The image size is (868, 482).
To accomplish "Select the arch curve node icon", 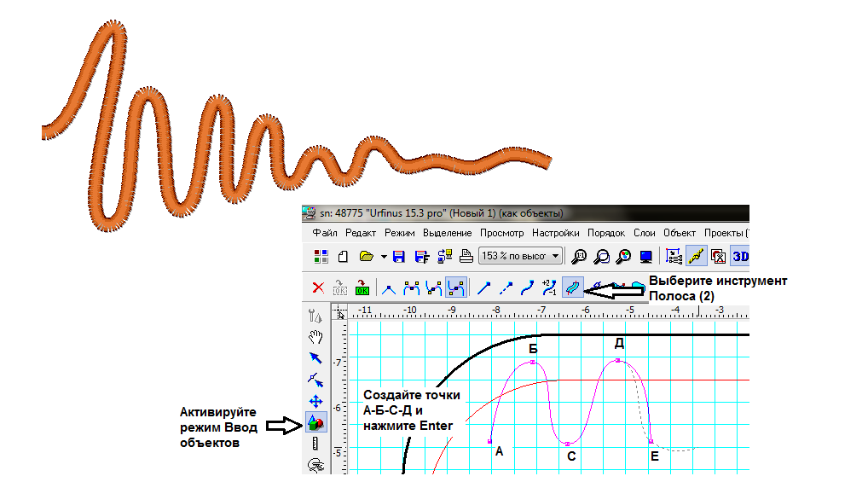I will coord(411,288).
